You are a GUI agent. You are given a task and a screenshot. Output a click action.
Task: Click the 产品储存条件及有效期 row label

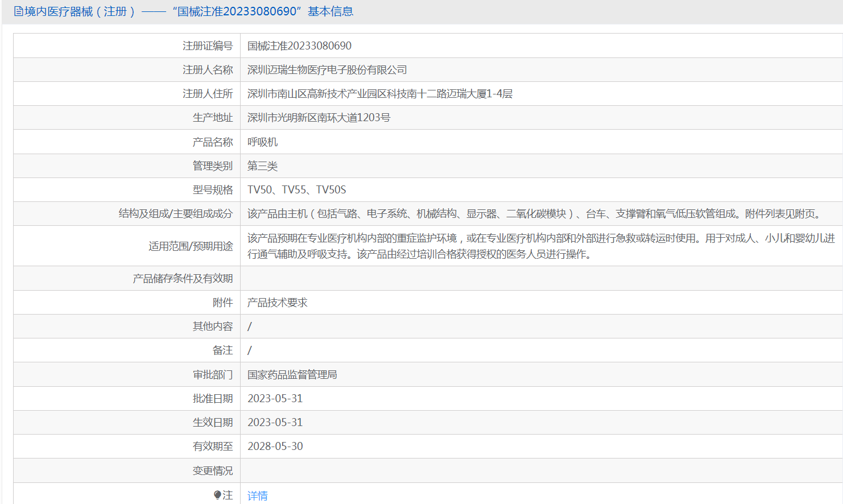click(x=183, y=279)
